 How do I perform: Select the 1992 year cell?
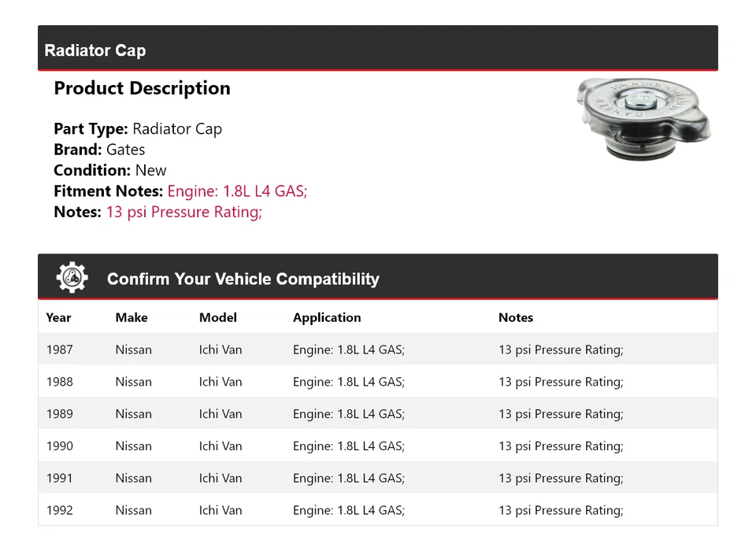coord(59,510)
